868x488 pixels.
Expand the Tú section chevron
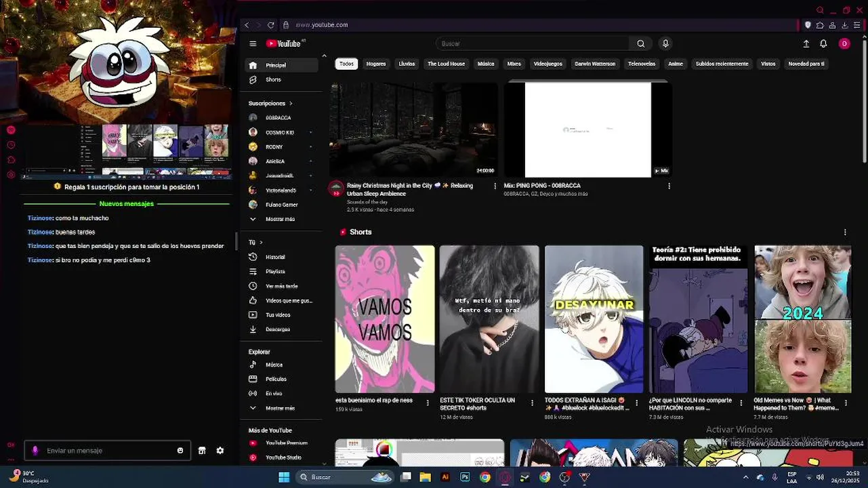(261, 243)
